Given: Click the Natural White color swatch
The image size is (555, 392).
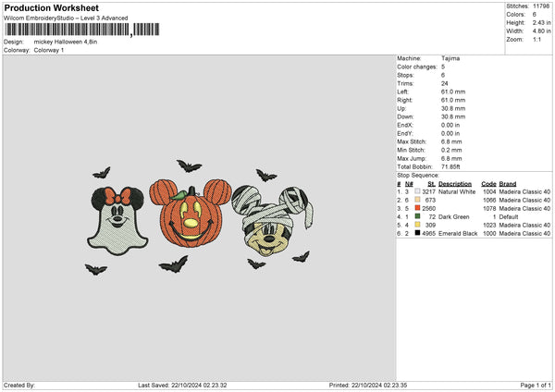Looking at the screenshot, I should (418, 191).
